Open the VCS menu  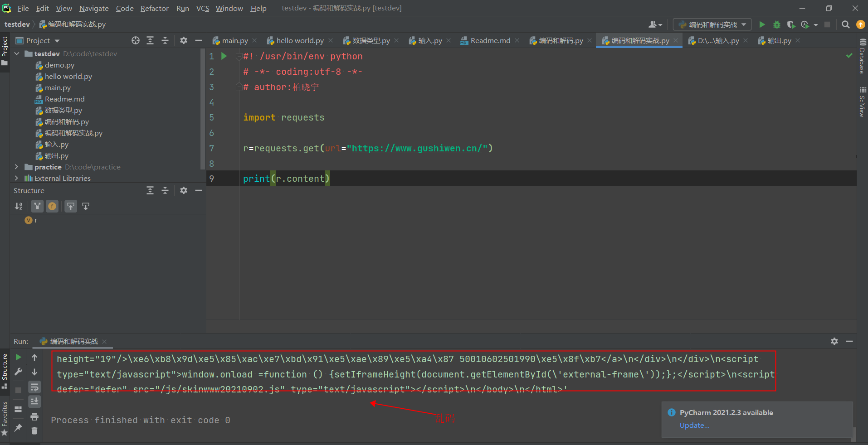click(202, 8)
